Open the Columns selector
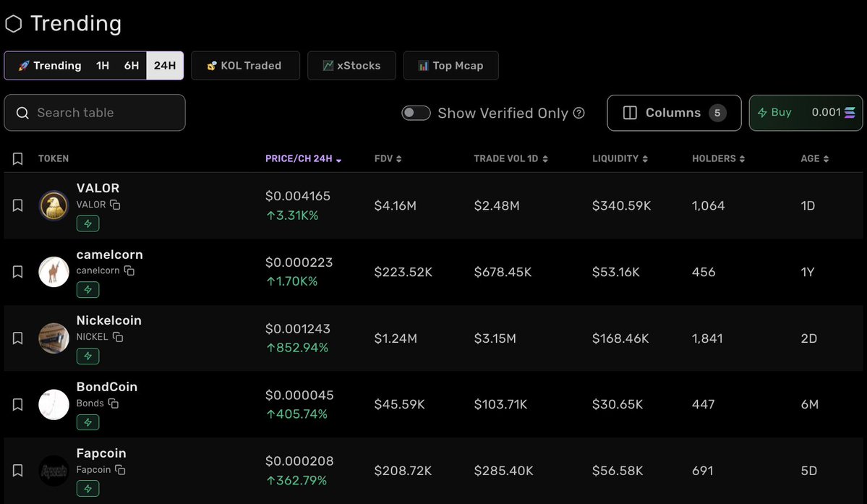Screen dimensions: 867x504 point(673,113)
